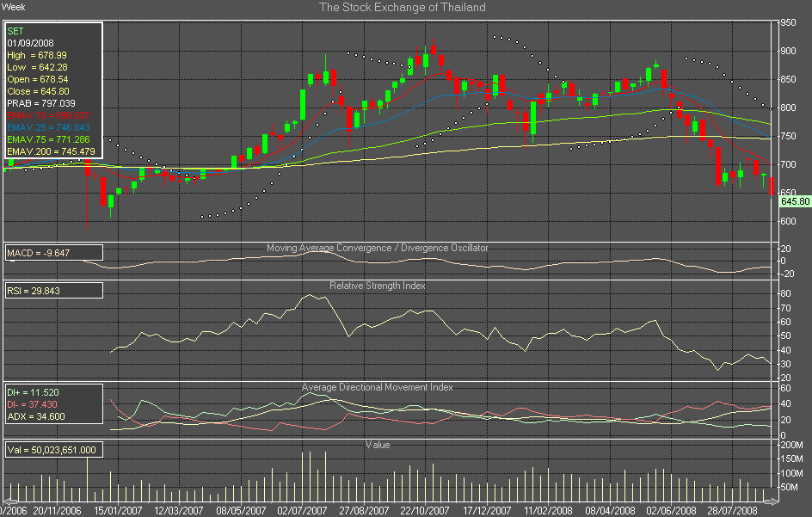Image resolution: width=812 pixels, height=517 pixels.
Task: Click the 30 level on the RSI axis
Action: pyautogui.click(x=785, y=364)
